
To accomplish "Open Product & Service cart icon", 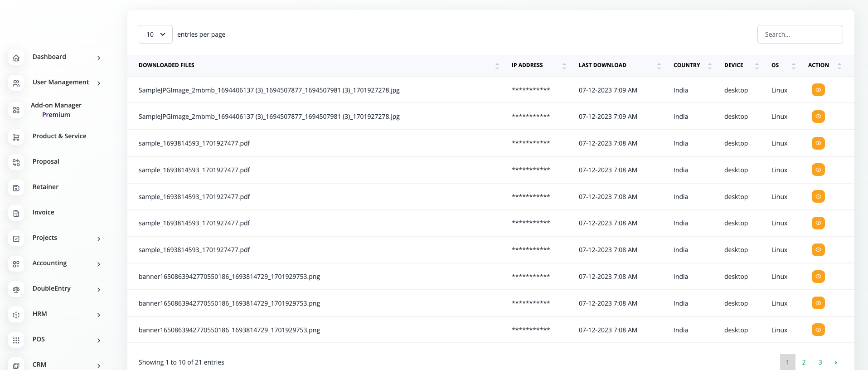I will (16, 137).
